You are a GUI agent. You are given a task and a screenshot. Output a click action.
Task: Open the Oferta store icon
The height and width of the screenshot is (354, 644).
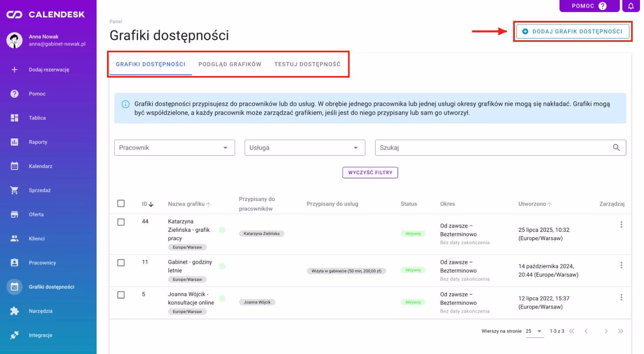click(x=14, y=214)
